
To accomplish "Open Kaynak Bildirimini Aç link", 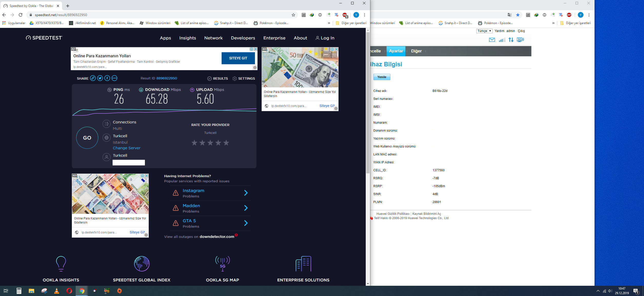I will pyautogui.click(x=427, y=214).
